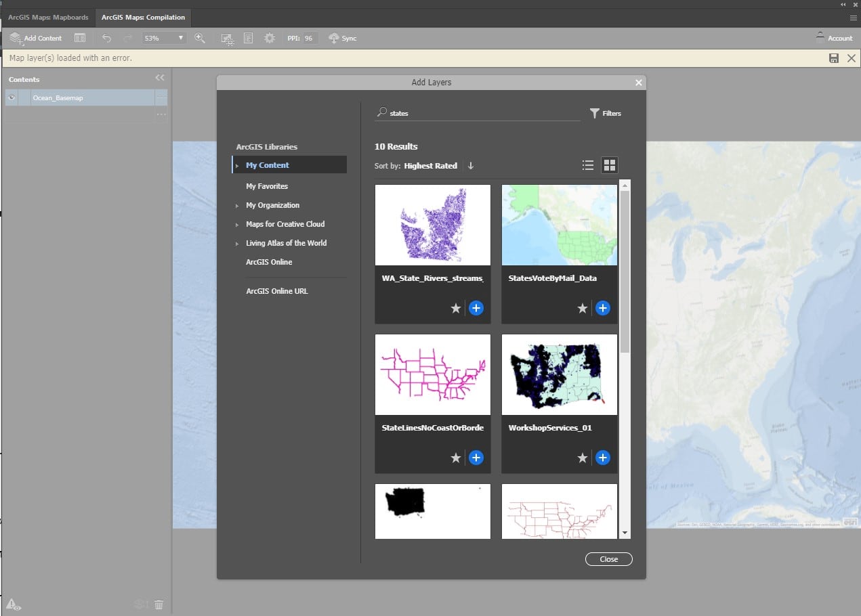Click the document page icon in the toolbar
The width and height of the screenshot is (861, 616).
coord(249,38)
